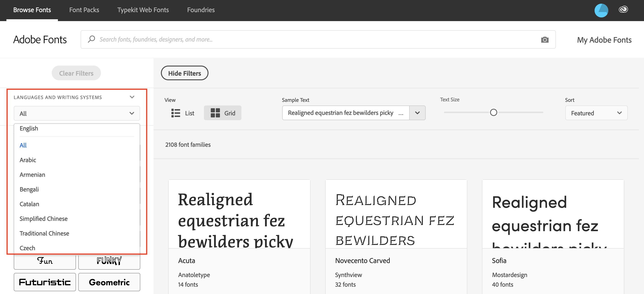Screen dimensions: 644x294
Task: Click the Typekit Web Fonts tab
Action: pos(143,10)
